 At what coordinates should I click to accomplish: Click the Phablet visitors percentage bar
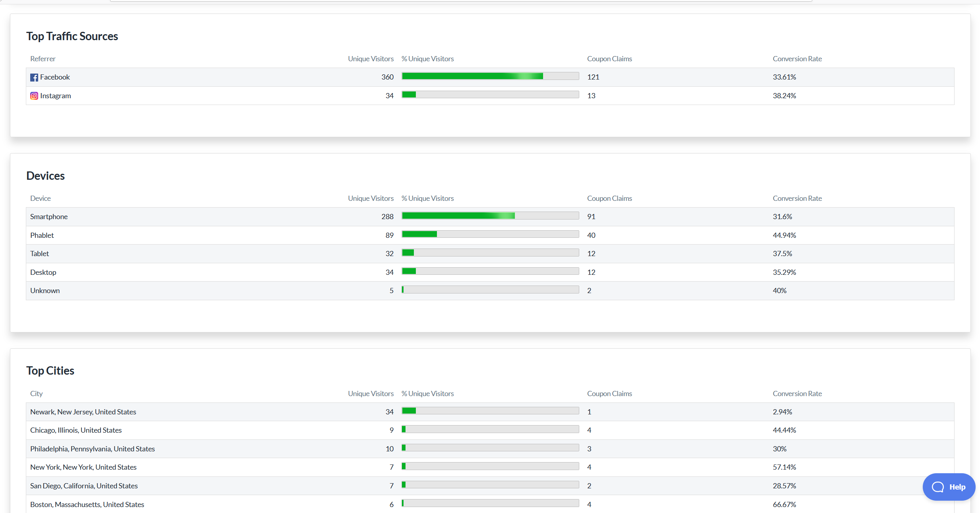[490, 235]
